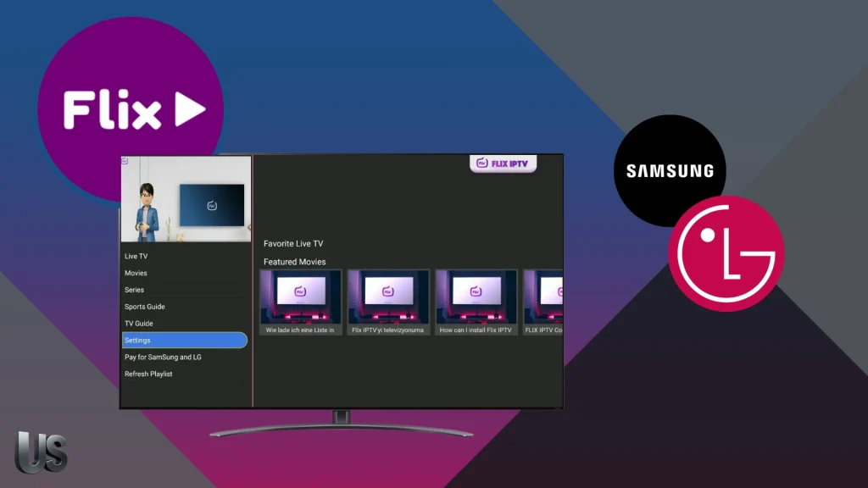868x488 pixels.
Task: Open 'Wie lade ich eine Liste in' video
Action: pos(301,302)
